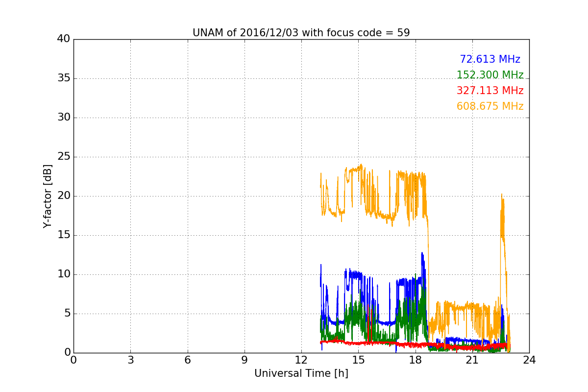Click the y-axis tick label 15

pyautogui.click(x=64, y=235)
